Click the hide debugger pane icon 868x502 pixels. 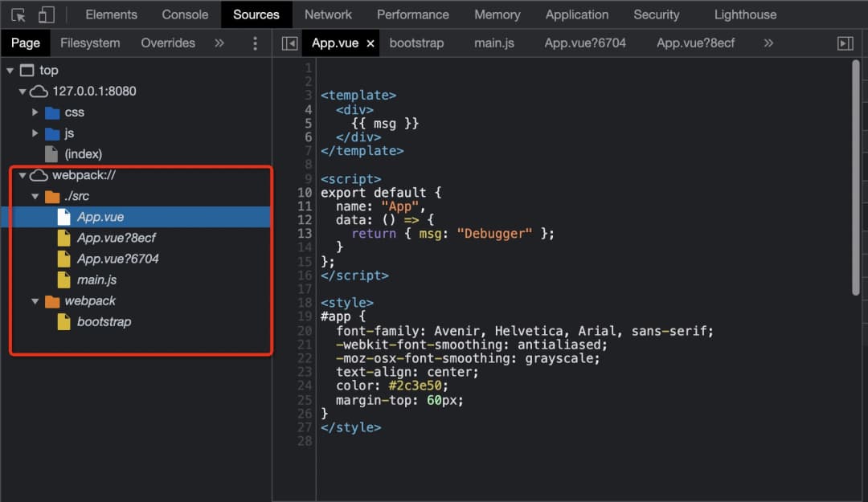pos(845,43)
